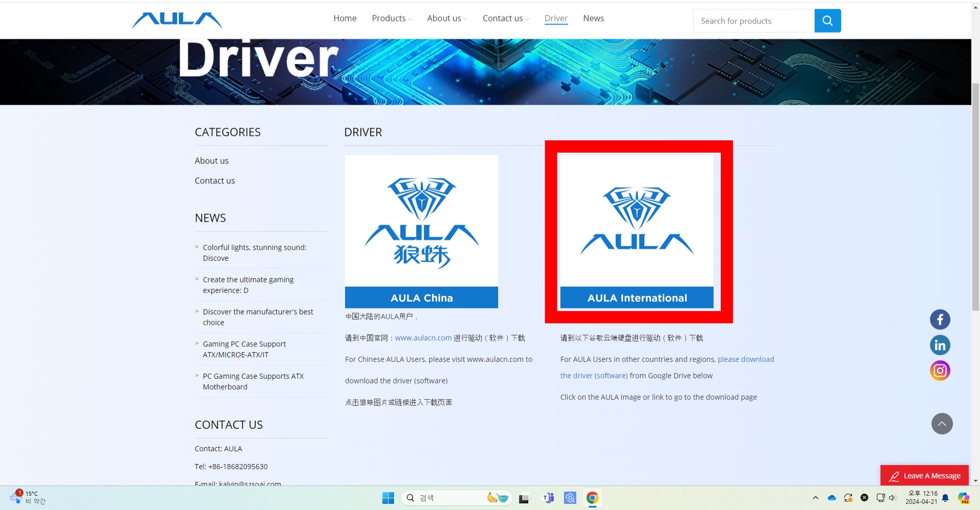Click the AULA China blue label
The width and height of the screenshot is (980, 510).
point(421,298)
